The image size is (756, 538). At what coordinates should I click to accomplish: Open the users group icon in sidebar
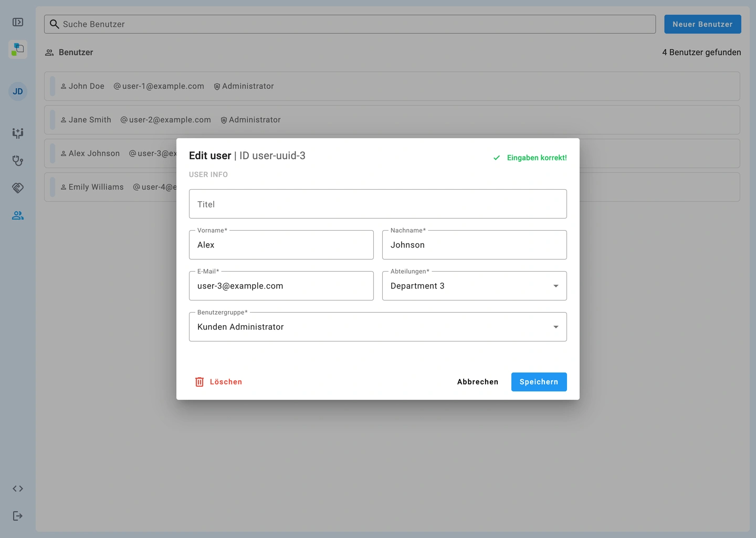tap(18, 215)
